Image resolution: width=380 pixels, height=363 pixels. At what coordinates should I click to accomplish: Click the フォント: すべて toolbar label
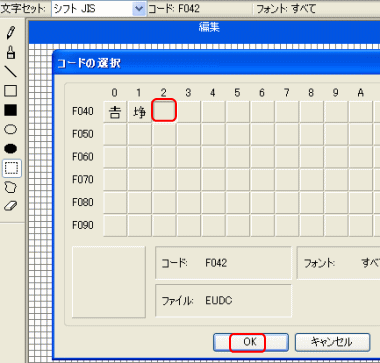[286, 9]
